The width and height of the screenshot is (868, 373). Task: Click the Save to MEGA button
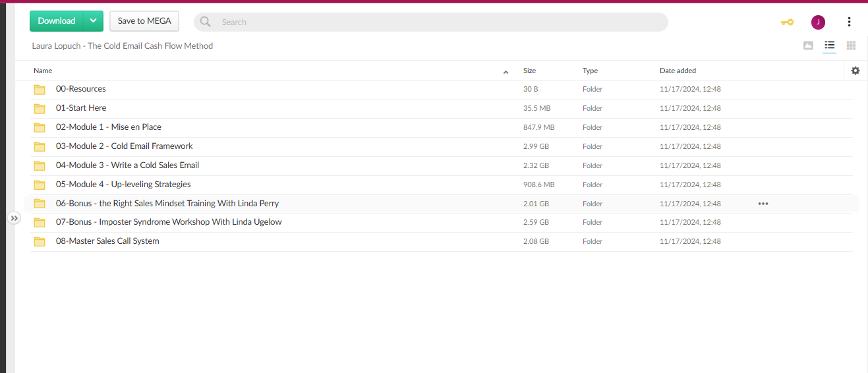tap(144, 21)
